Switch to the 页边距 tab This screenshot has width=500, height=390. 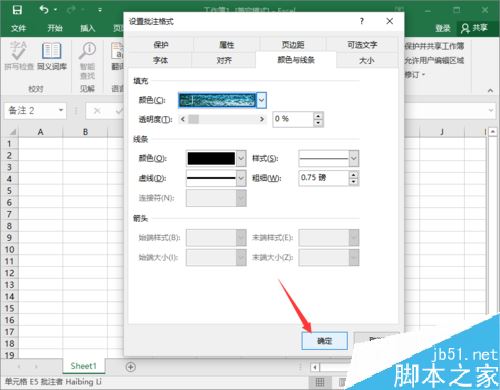tap(293, 45)
